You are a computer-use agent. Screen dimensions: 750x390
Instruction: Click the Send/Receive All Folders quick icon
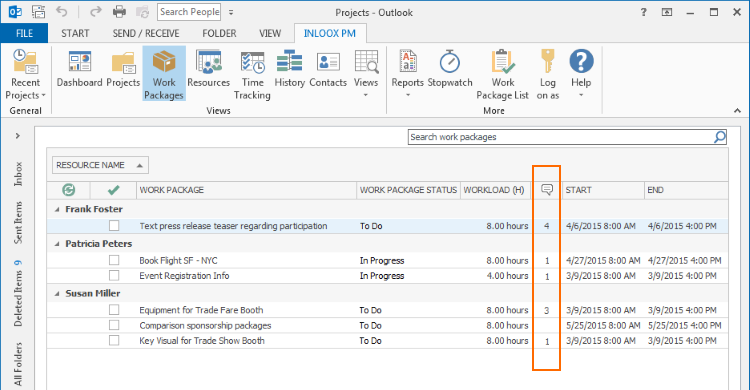pyautogui.click(x=39, y=12)
